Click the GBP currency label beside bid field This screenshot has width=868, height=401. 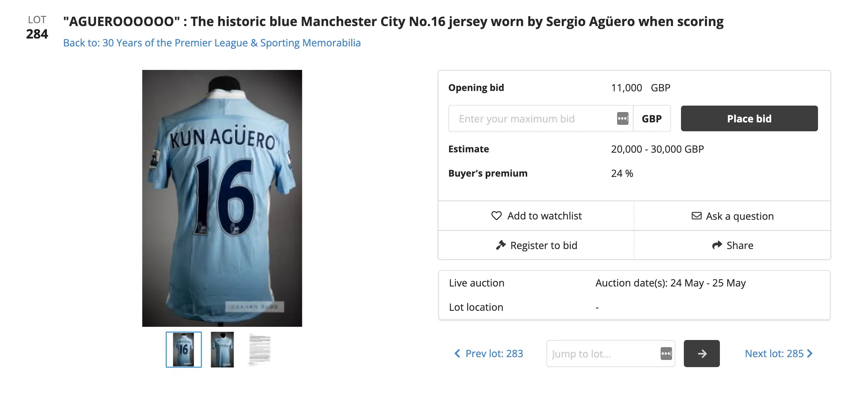click(x=652, y=118)
